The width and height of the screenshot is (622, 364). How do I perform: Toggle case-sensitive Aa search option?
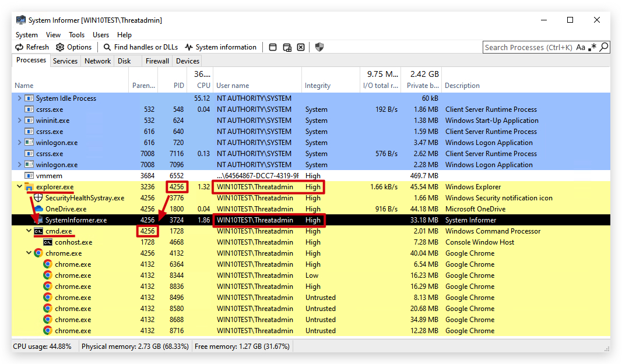click(x=581, y=47)
